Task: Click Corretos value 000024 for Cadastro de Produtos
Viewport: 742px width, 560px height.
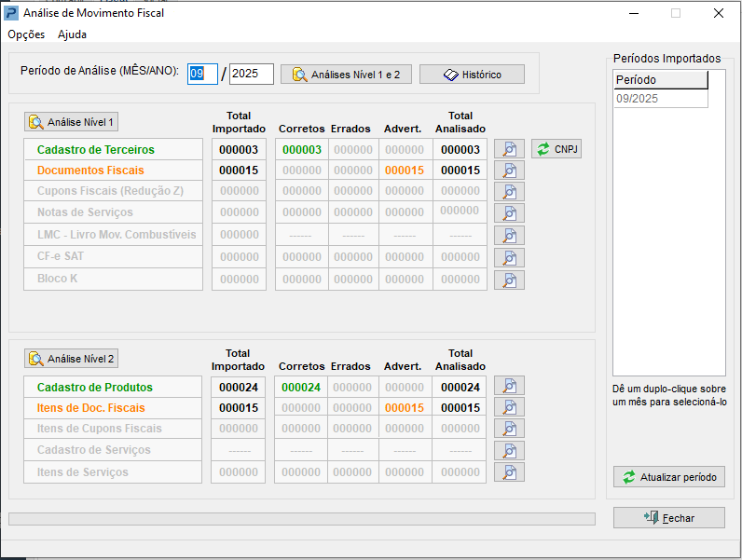Action: coord(301,388)
